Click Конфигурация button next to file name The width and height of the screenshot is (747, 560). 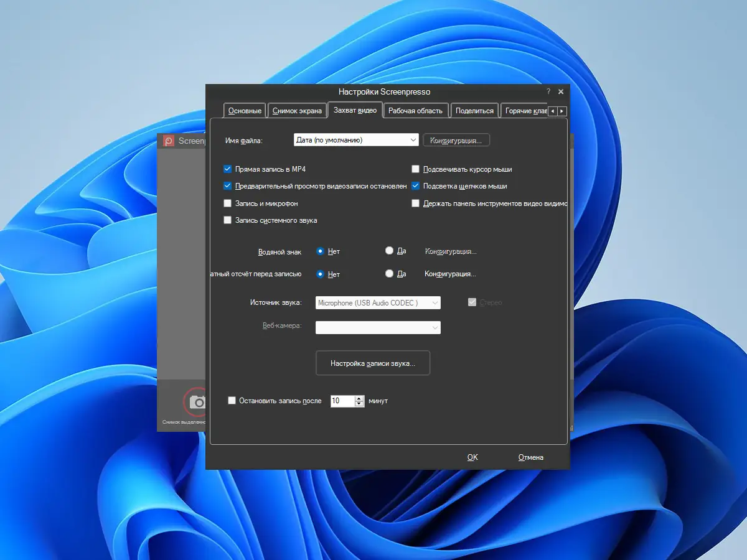coord(456,141)
